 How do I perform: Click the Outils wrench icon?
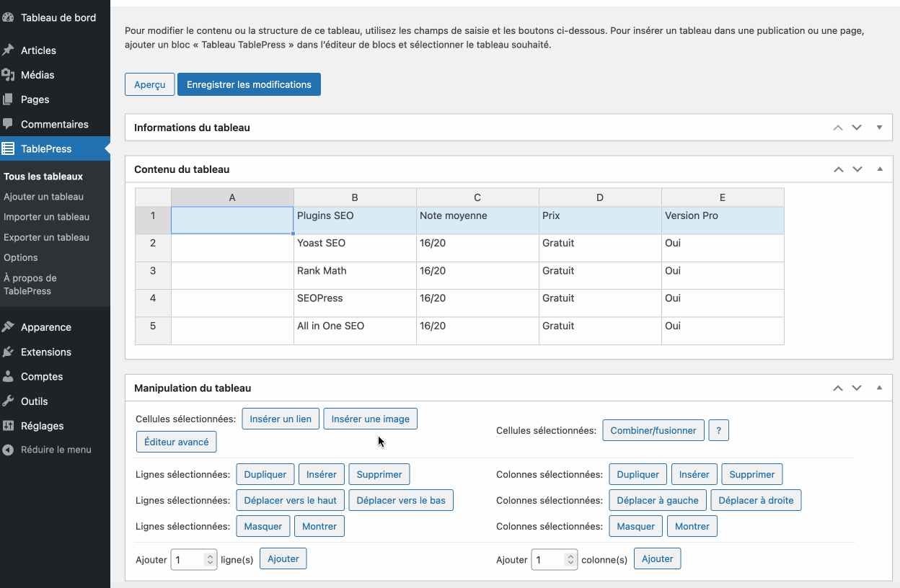click(x=8, y=401)
